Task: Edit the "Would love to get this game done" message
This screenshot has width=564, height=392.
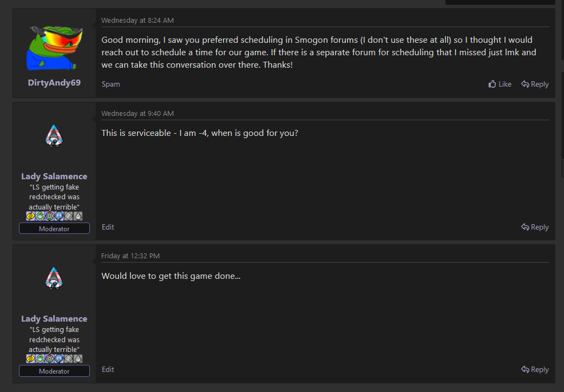Action: (x=108, y=369)
